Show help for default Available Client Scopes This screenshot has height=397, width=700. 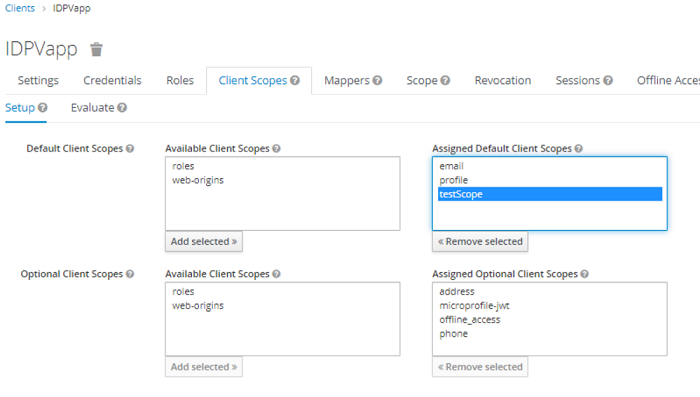point(276,149)
